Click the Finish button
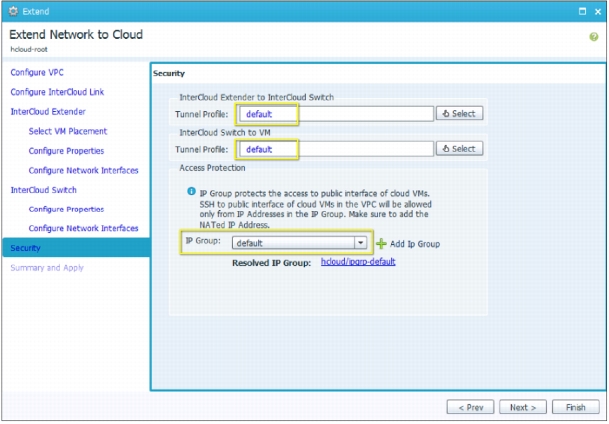Image resolution: width=609 pixels, height=424 pixels. [x=576, y=407]
